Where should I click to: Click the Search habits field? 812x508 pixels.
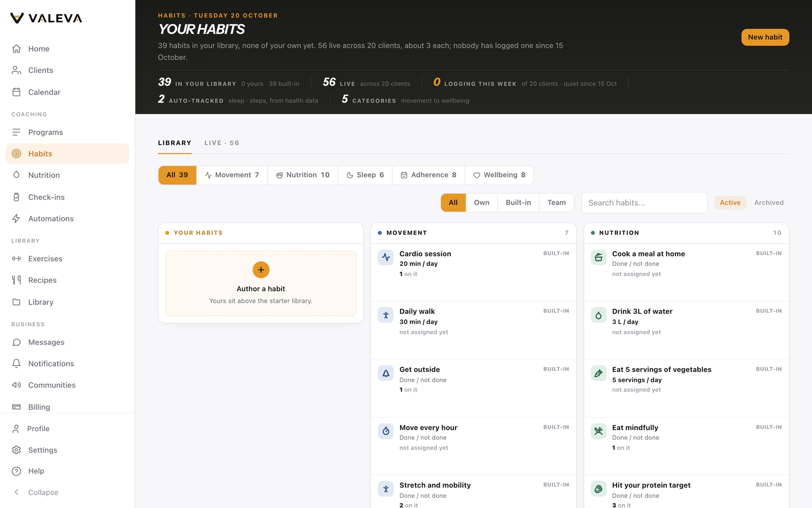[x=644, y=202]
